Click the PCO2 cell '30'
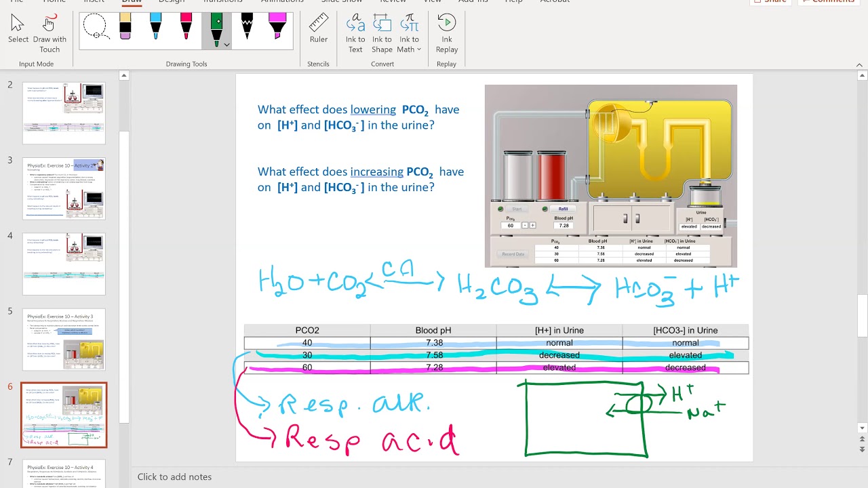Screen dimensions: 868x488 (x=307, y=355)
